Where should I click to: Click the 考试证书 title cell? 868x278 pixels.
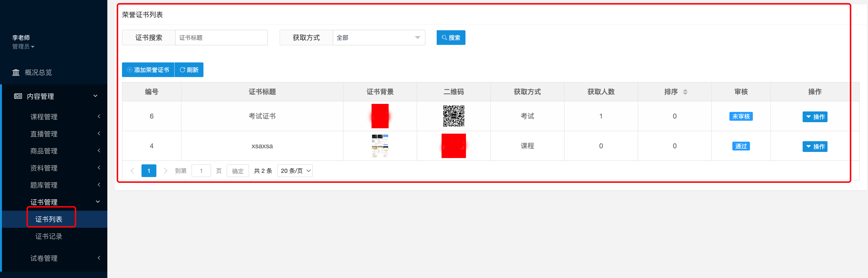point(262,116)
